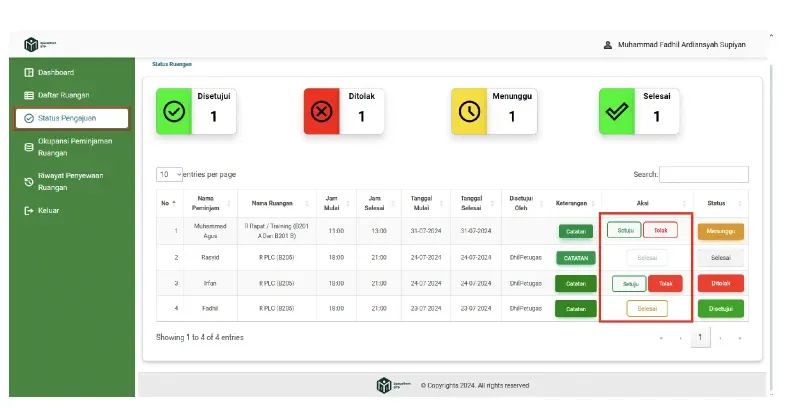Click user name Muhammad Fadhil Ardiansyah Supiyan

(682, 45)
